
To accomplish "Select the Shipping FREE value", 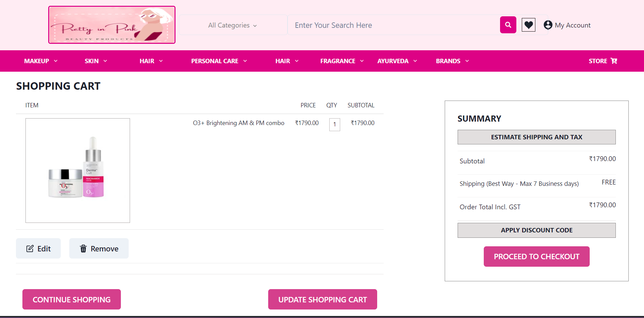I will coord(609,182).
